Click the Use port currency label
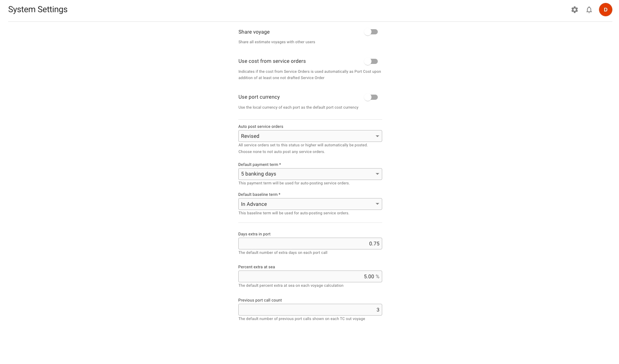The width and height of the screenshot is (619, 364). pos(259,97)
